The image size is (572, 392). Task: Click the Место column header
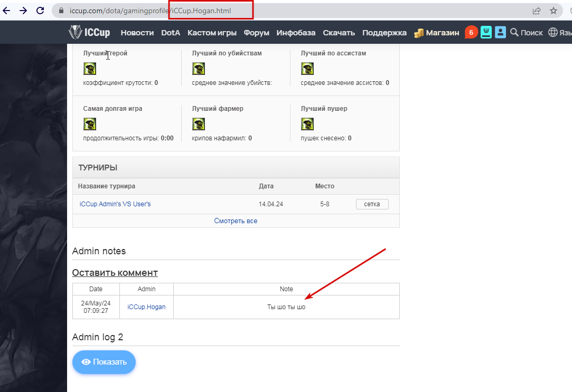(325, 186)
